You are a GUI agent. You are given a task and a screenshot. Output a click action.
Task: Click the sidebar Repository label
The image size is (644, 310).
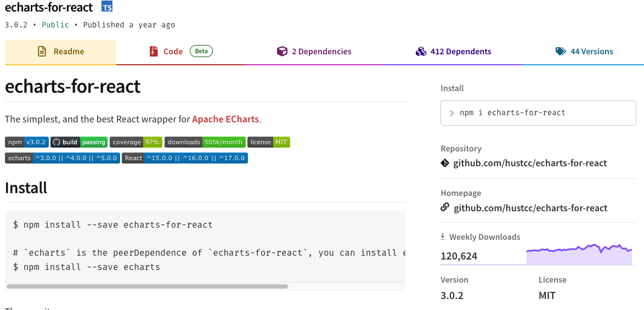tap(461, 149)
